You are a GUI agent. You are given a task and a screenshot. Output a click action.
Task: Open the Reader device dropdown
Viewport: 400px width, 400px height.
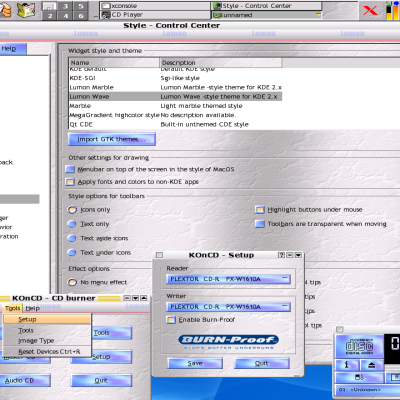pos(228,279)
